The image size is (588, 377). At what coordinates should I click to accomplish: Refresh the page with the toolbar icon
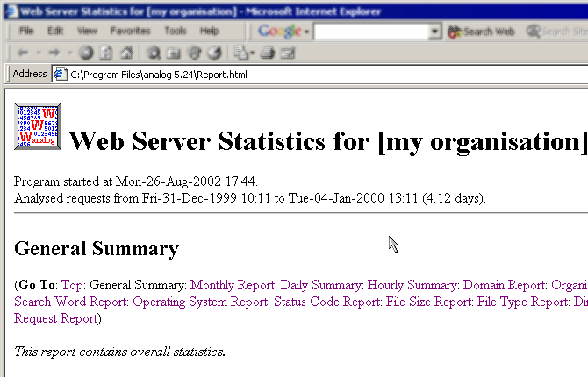point(104,53)
